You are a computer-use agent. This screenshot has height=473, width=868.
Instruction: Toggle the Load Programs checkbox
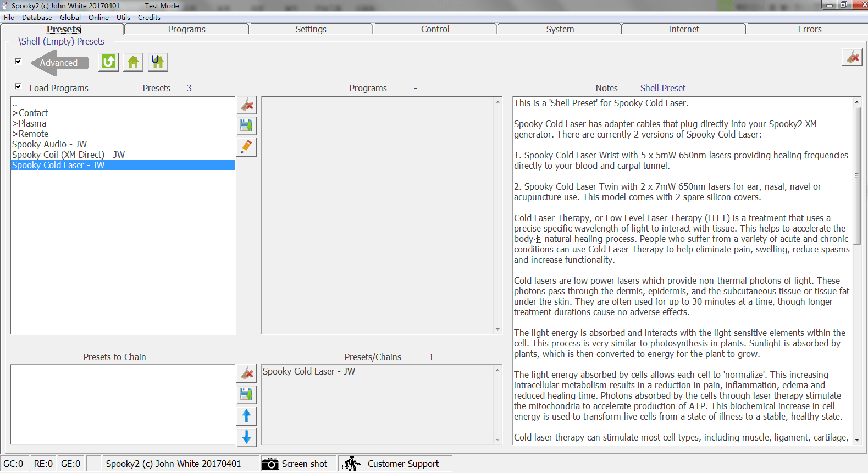(18, 87)
